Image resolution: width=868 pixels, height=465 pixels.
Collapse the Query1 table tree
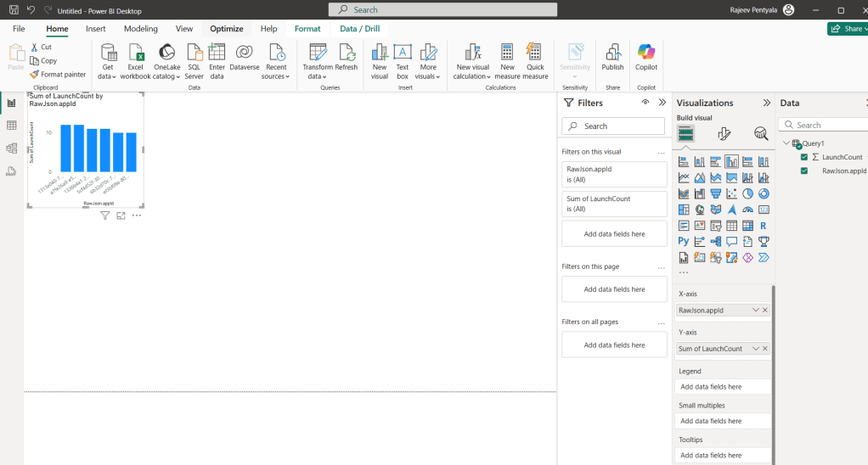pyautogui.click(x=786, y=143)
